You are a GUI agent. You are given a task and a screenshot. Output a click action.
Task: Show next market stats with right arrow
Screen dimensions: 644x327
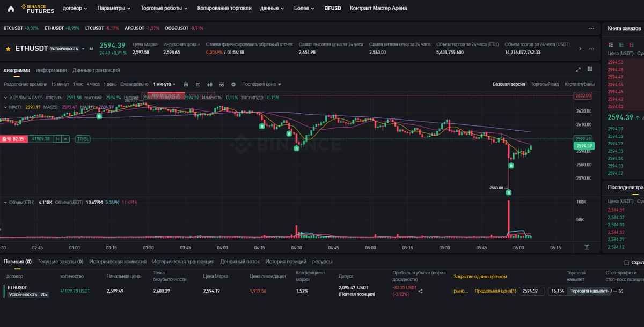(580, 49)
